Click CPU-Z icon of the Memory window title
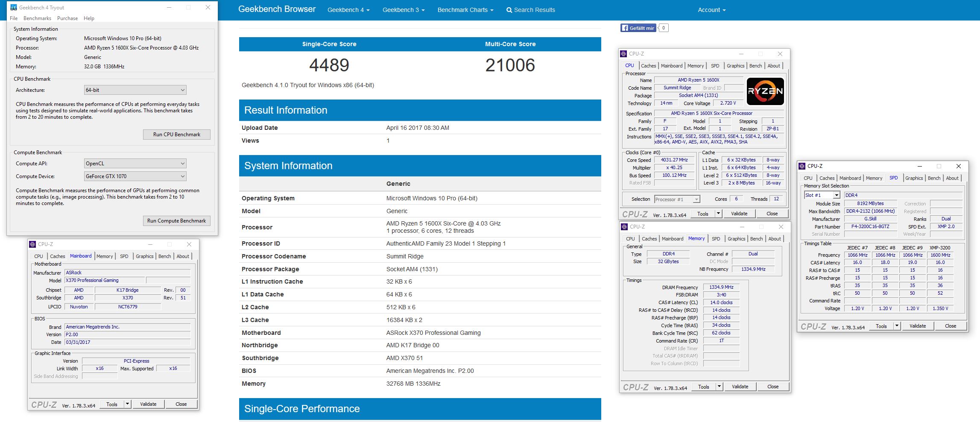Screen dimensions: 980x422 click(x=624, y=227)
